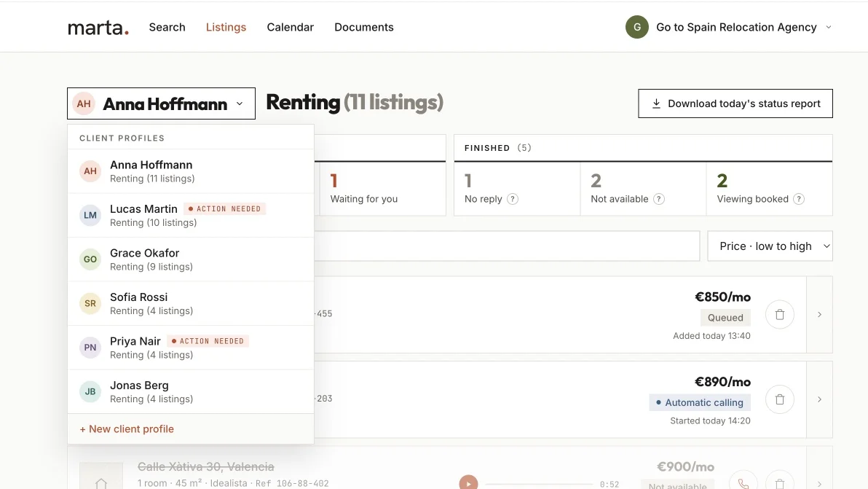Click the Action Needed badge for Priya Nair
This screenshot has width=868, height=489.
(x=208, y=341)
